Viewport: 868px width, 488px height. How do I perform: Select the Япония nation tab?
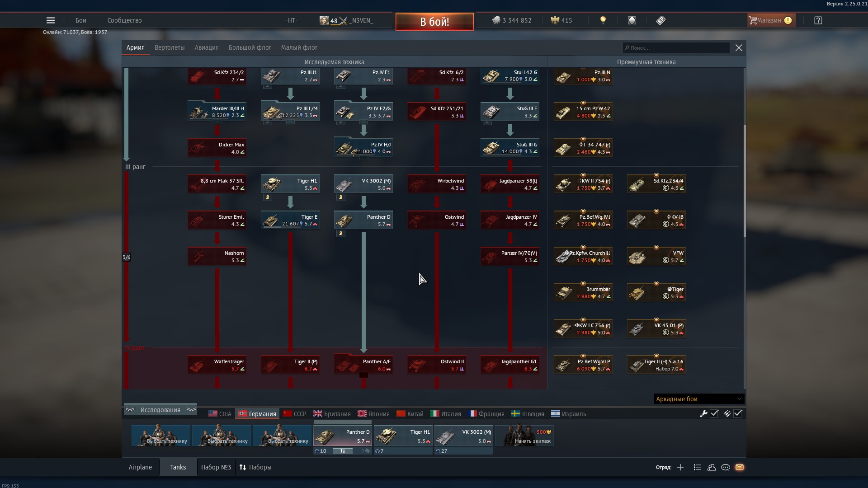click(x=373, y=413)
